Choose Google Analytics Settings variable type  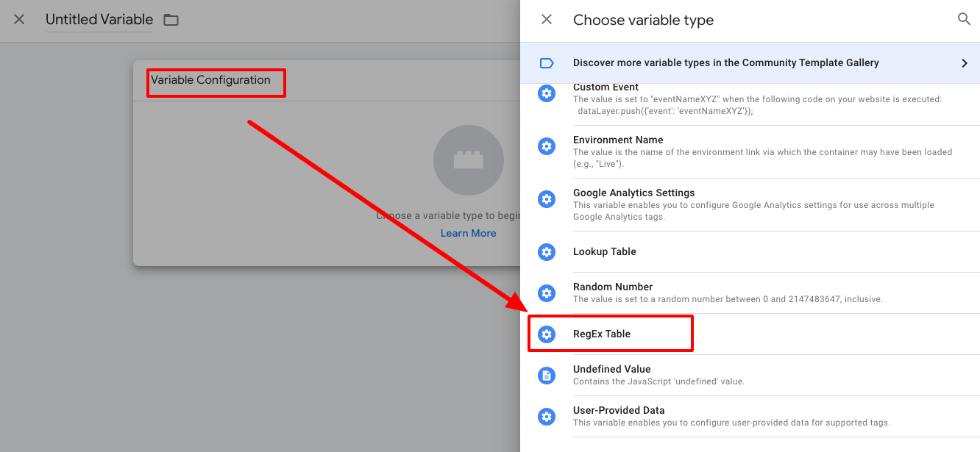pos(750,205)
